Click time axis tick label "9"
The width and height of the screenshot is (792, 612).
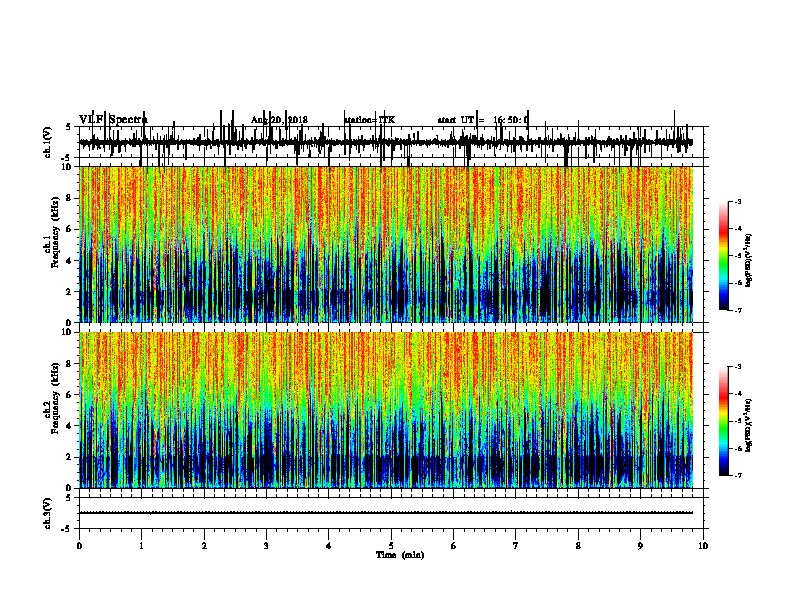640,546
